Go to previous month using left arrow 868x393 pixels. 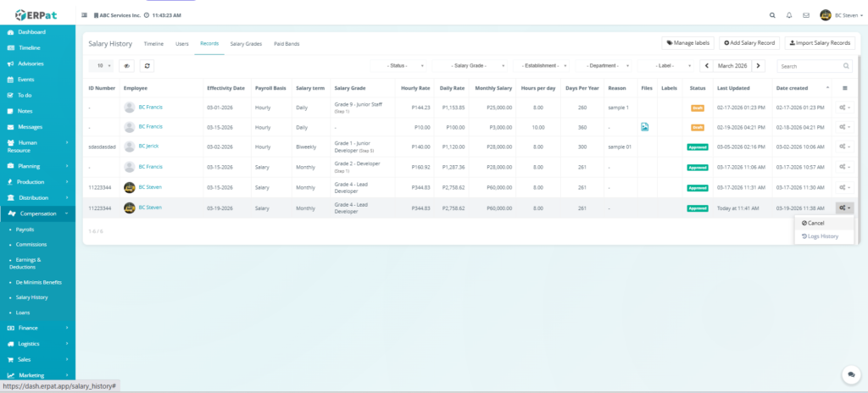click(704, 65)
